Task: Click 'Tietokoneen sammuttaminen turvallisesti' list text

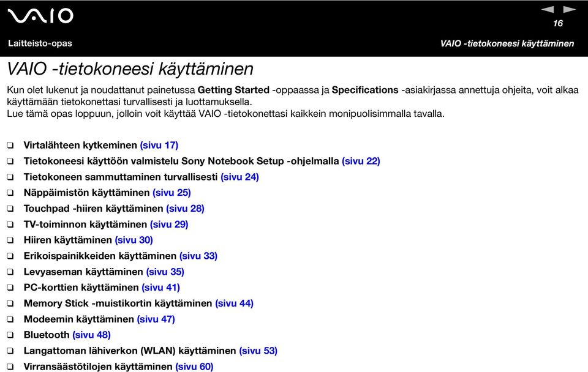Action: click(x=121, y=177)
